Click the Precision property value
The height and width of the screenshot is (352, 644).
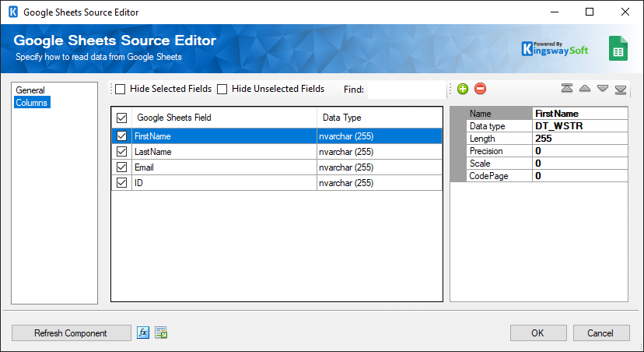click(580, 151)
